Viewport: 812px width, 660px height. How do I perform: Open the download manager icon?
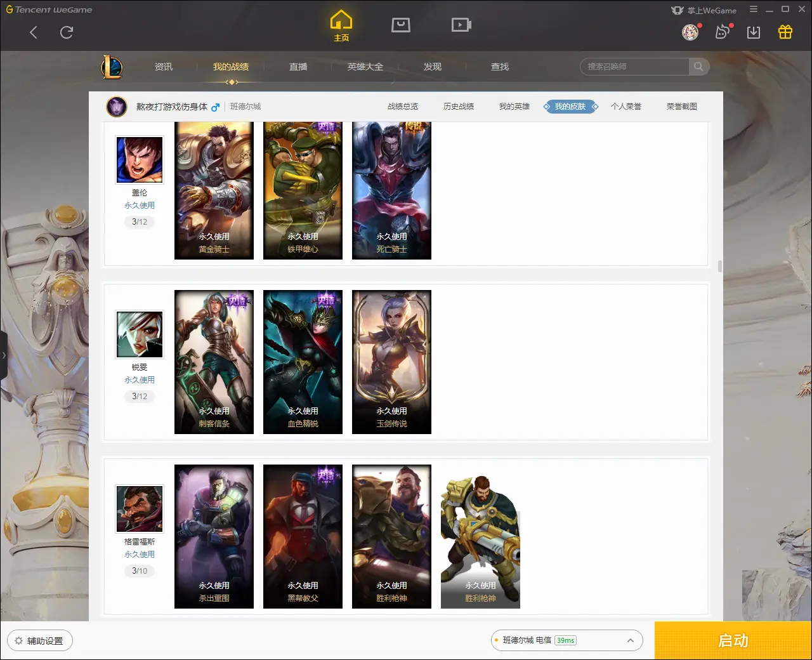(754, 32)
